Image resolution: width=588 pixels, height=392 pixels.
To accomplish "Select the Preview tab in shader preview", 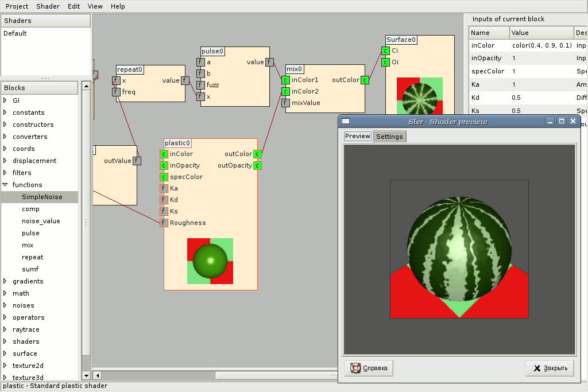I will tap(357, 136).
